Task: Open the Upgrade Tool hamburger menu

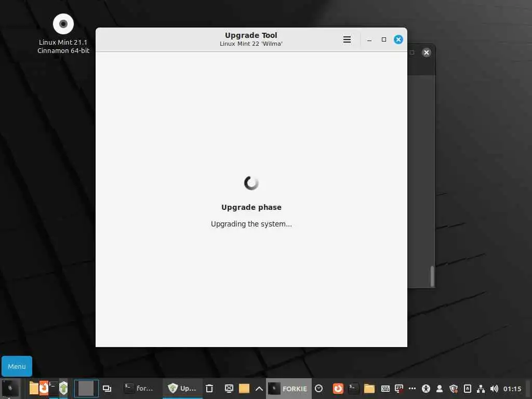Action: point(347,39)
